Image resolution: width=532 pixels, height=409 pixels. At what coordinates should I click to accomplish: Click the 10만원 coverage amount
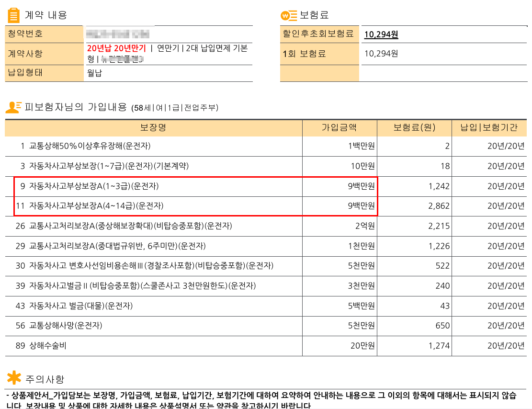362,166
